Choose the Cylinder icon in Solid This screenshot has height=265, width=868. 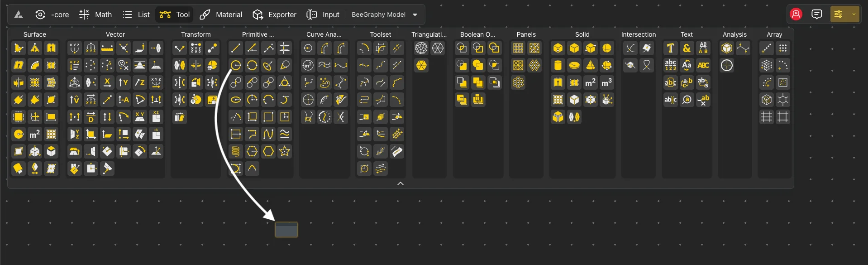pos(558,65)
